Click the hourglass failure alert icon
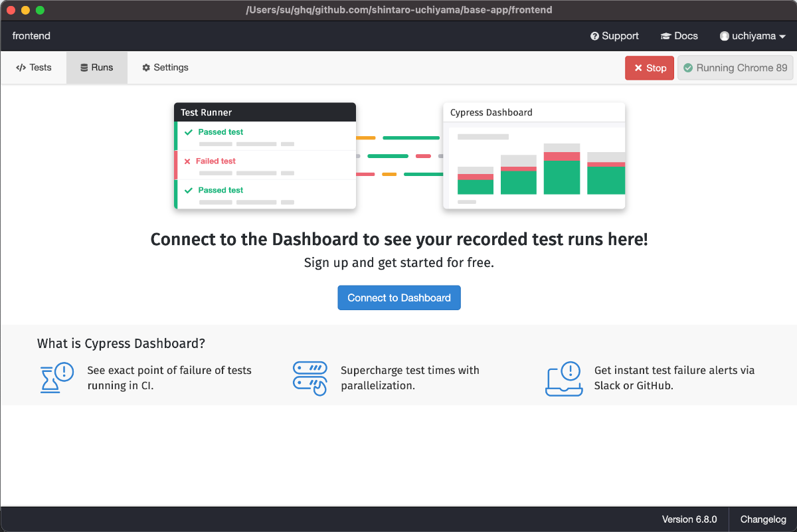 [56, 379]
